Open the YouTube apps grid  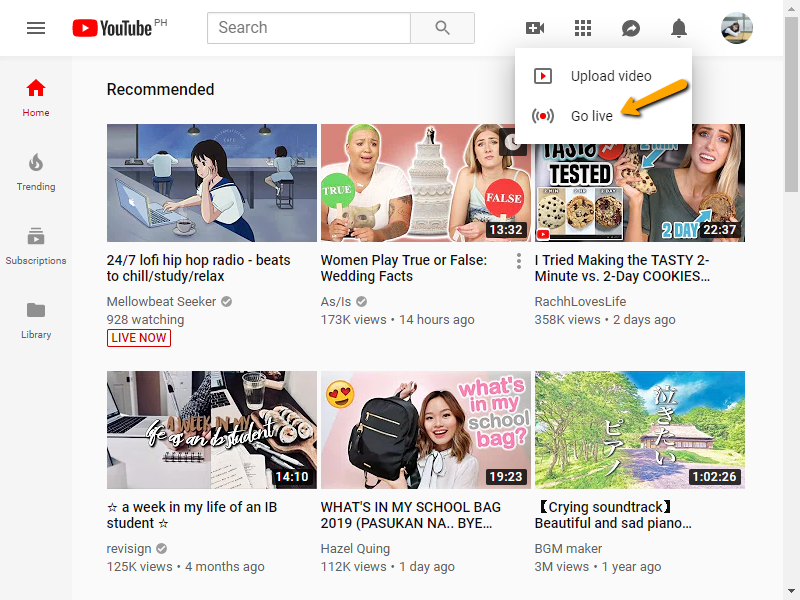pyautogui.click(x=583, y=28)
